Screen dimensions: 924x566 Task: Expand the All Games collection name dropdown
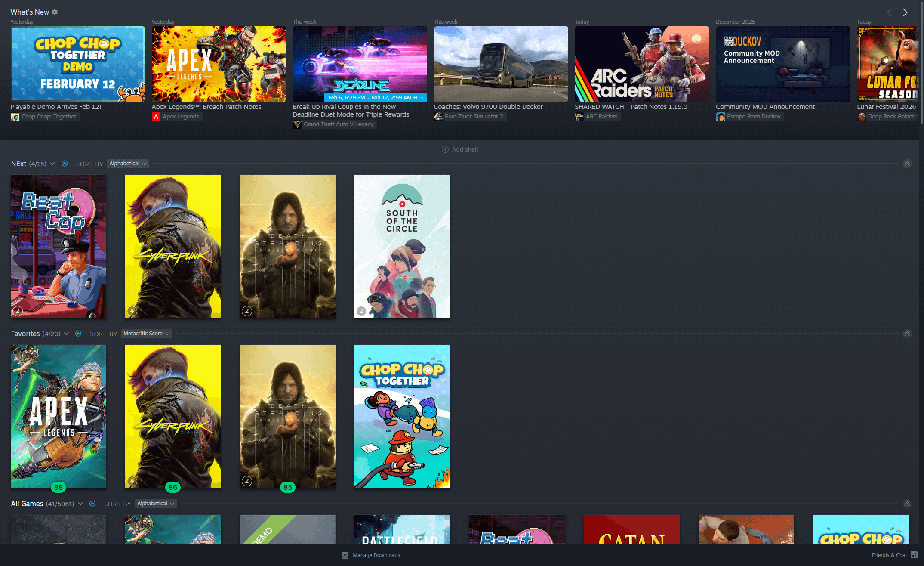click(x=80, y=504)
